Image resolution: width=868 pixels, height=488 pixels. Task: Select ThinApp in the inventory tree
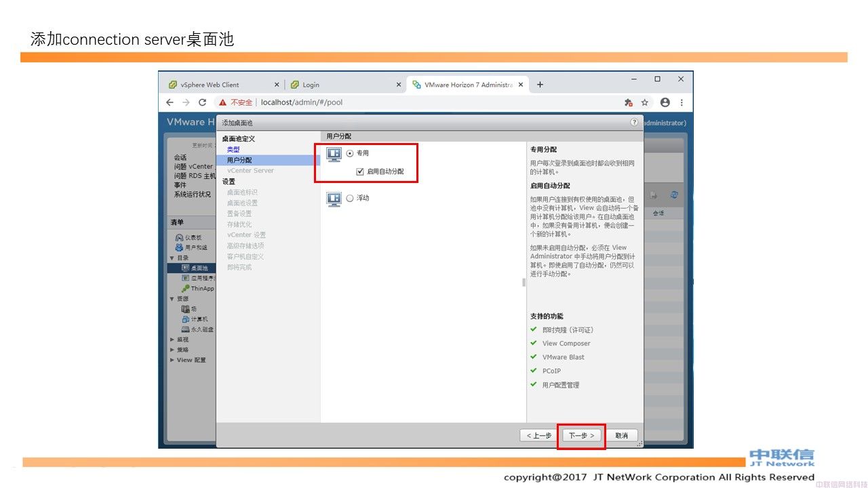(202, 288)
